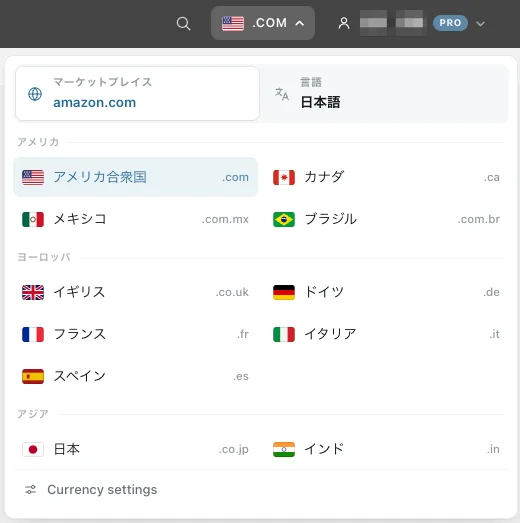Select フランス .fr marketplace
The image size is (520, 523).
tap(135, 334)
